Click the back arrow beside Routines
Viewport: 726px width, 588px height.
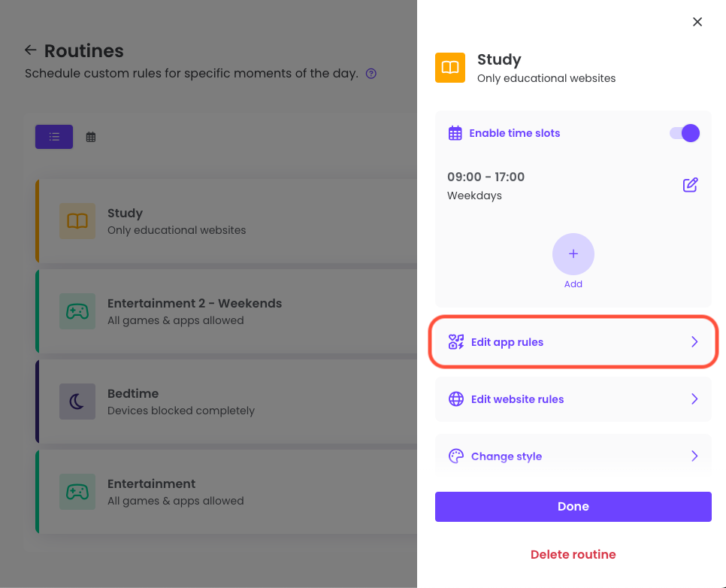[30, 50]
